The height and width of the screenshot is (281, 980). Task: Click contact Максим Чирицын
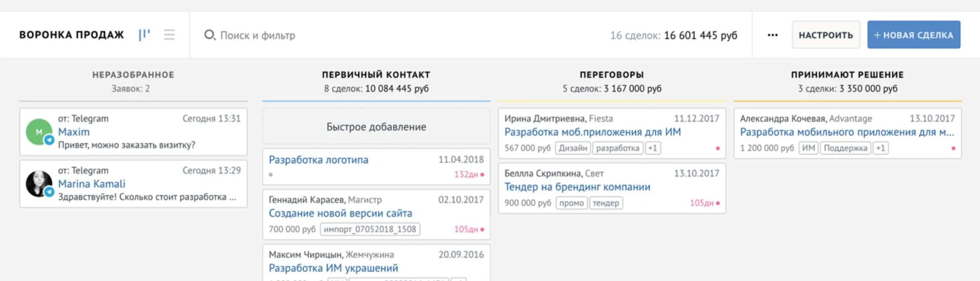305,254
